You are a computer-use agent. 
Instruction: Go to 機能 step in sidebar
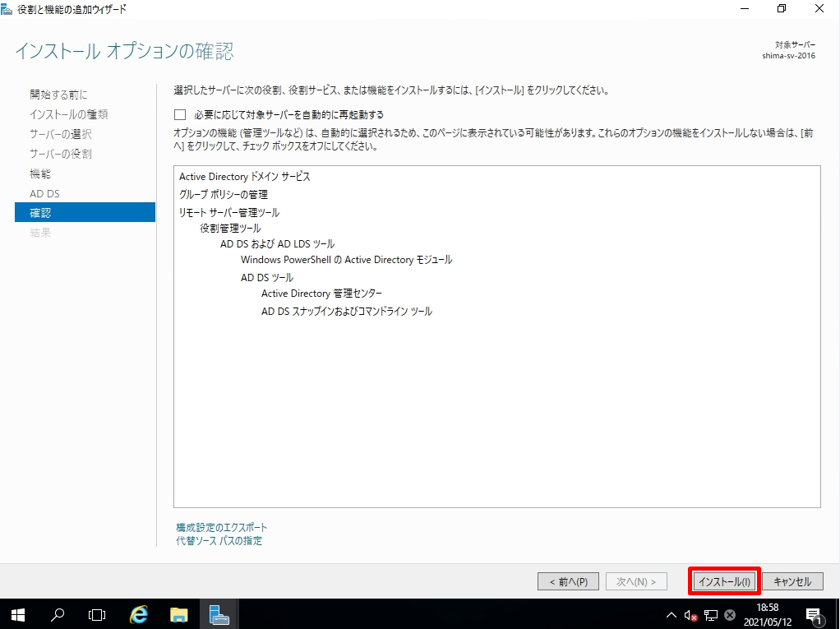click(40, 173)
